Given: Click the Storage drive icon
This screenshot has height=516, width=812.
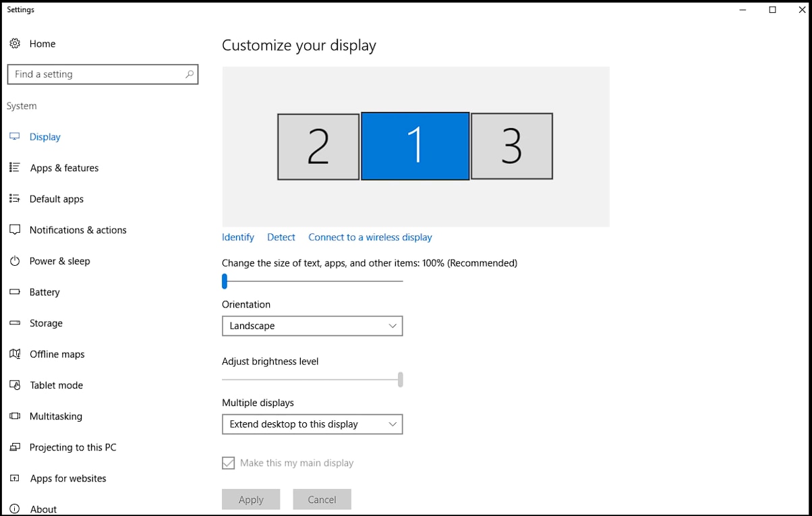Looking at the screenshot, I should tap(15, 323).
